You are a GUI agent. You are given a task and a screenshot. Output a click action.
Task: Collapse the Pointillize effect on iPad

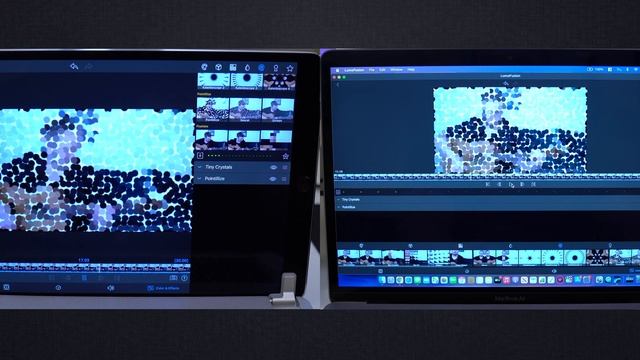pyautogui.click(x=199, y=179)
